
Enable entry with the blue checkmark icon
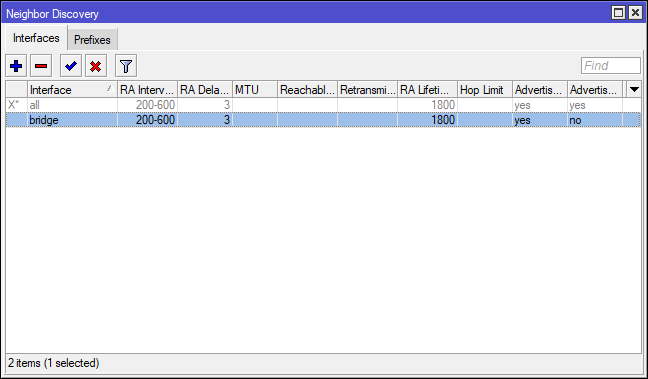pyautogui.click(x=71, y=66)
